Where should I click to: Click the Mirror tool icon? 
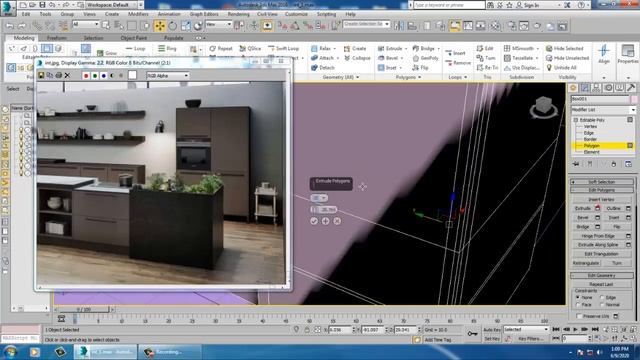tap(399, 26)
